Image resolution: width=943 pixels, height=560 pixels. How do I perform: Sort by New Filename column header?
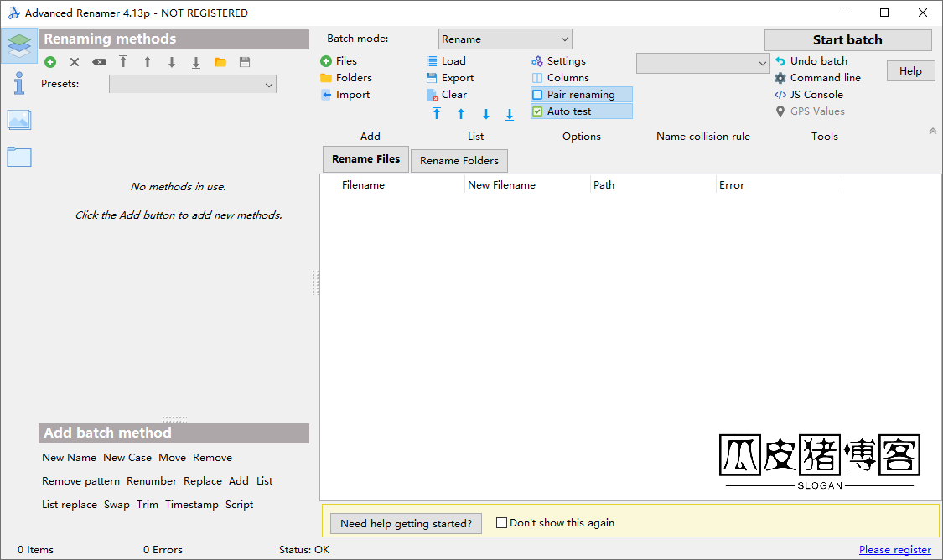coord(527,184)
